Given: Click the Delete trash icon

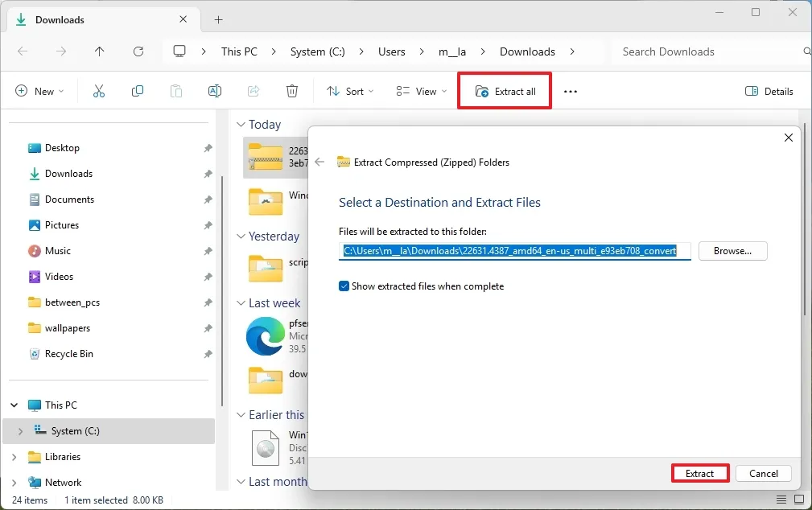Looking at the screenshot, I should [x=291, y=91].
